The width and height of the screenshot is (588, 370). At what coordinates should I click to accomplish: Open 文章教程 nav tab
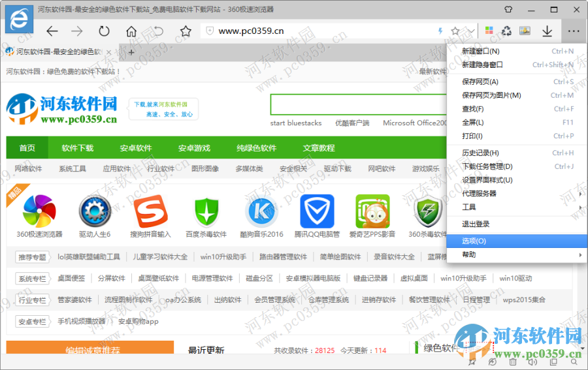click(319, 148)
